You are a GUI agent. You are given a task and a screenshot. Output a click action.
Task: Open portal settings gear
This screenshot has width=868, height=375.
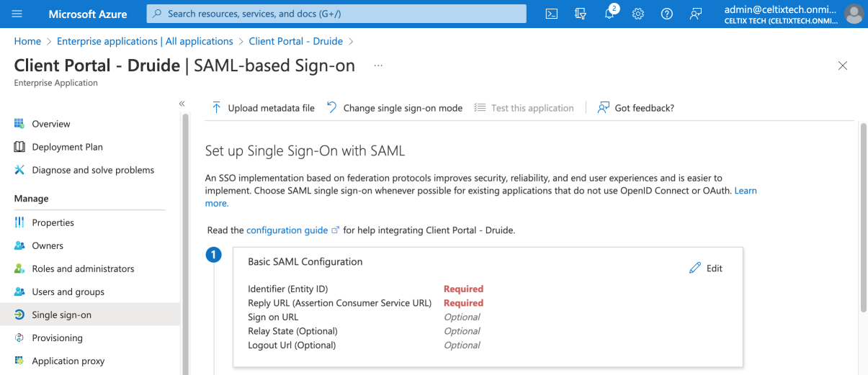point(638,14)
